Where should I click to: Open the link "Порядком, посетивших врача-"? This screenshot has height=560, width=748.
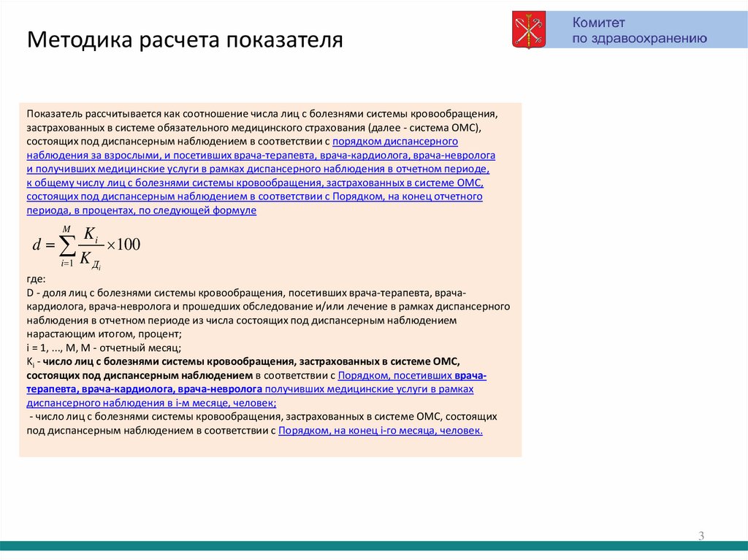(x=412, y=376)
